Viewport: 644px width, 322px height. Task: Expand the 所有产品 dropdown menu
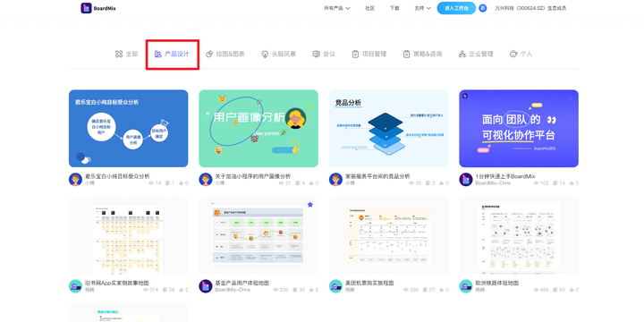[337, 8]
